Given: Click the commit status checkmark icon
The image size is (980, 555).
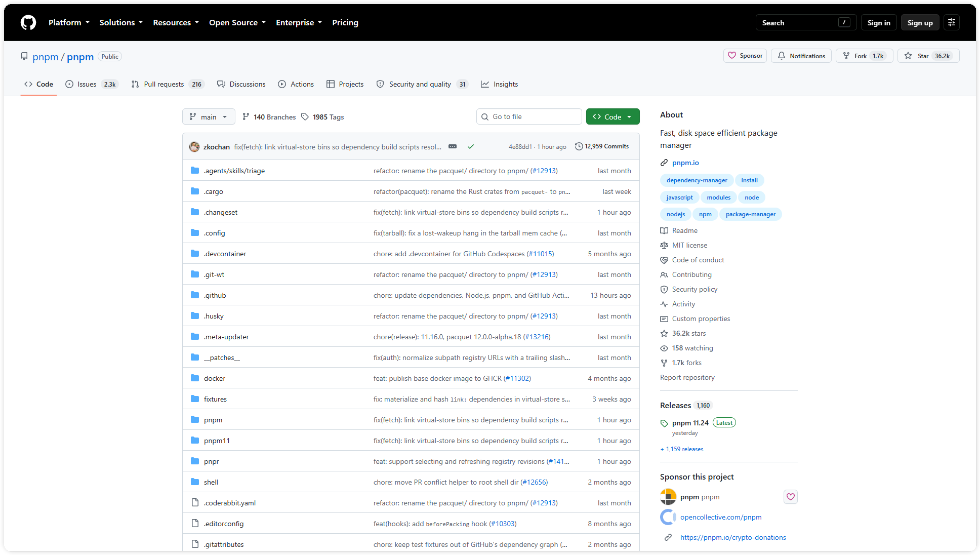Looking at the screenshot, I should point(471,146).
